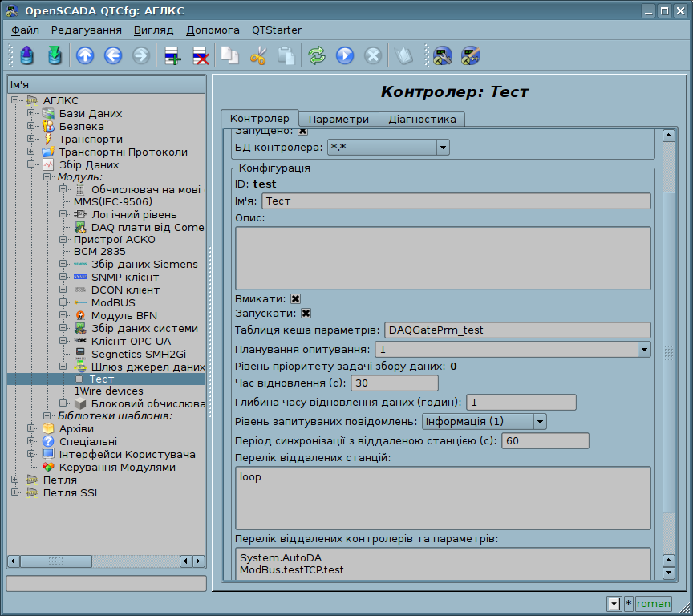Switch to the Параметри tab
Image resolution: width=693 pixels, height=616 pixels.
pyautogui.click(x=338, y=119)
